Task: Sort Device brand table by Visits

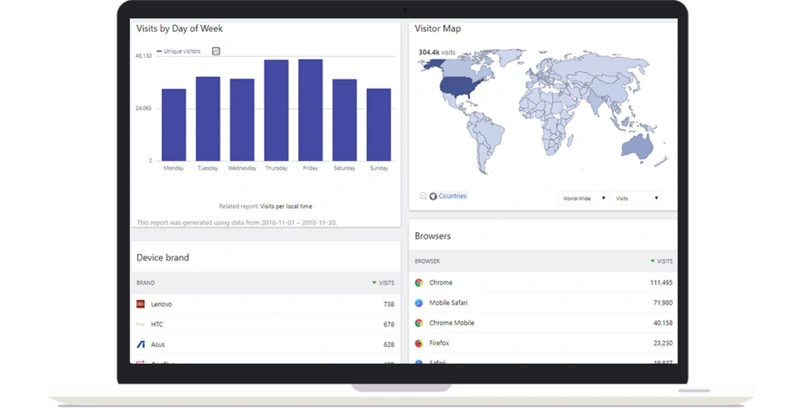Action: pos(383,283)
